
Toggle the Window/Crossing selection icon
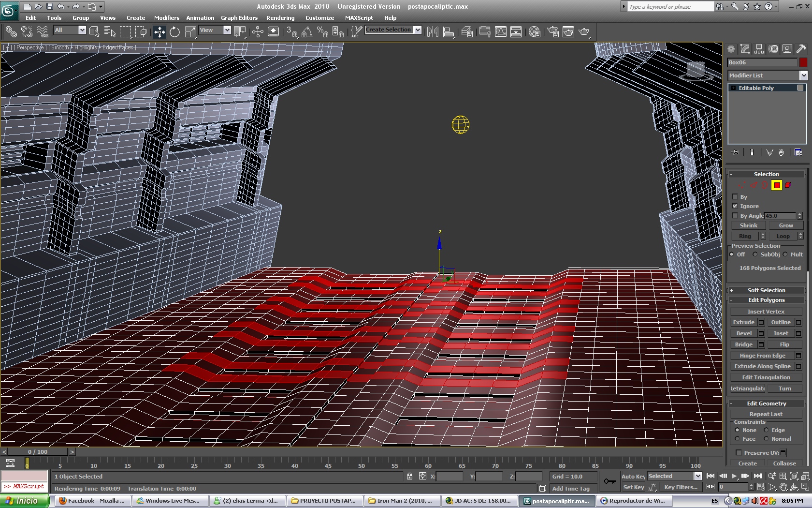coord(141,32)
